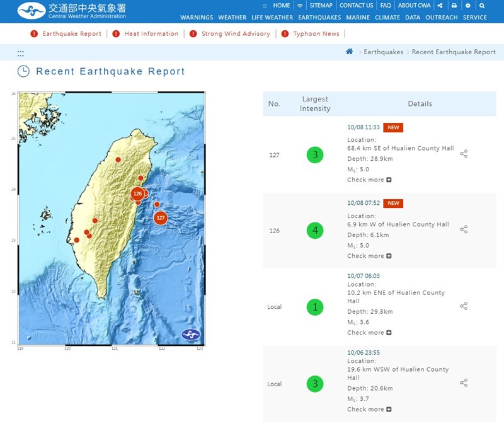Click the SITEMAP link
The height and width of the screenshot is (426, 504).
pos(321,6)
